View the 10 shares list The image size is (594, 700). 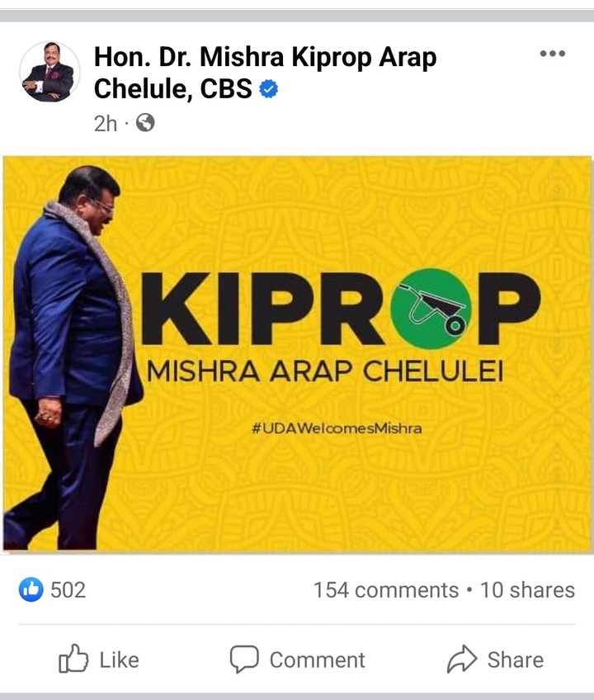[527, 589]
